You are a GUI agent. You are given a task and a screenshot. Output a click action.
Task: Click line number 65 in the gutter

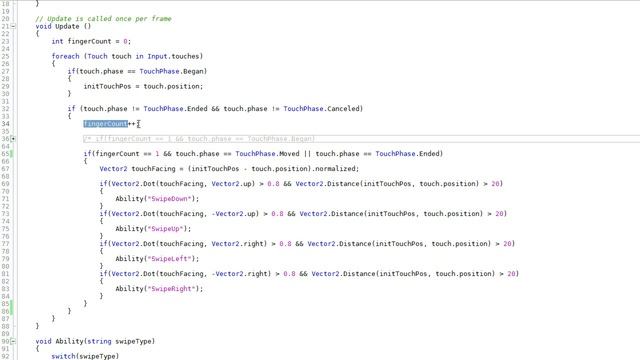tap(5, 154)
